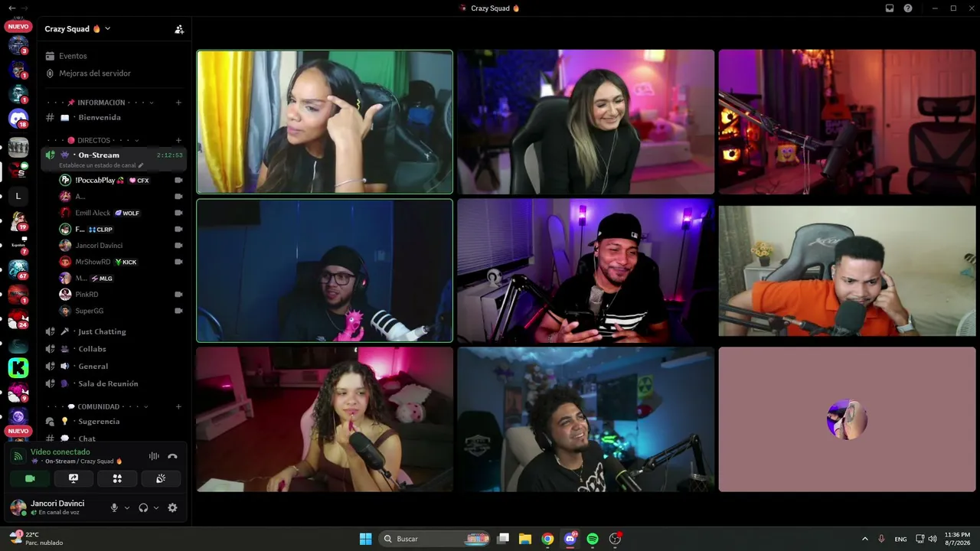Turn off camera with green video button
The width and height of the screenshot is (980, 551).
tap(30, 478)
